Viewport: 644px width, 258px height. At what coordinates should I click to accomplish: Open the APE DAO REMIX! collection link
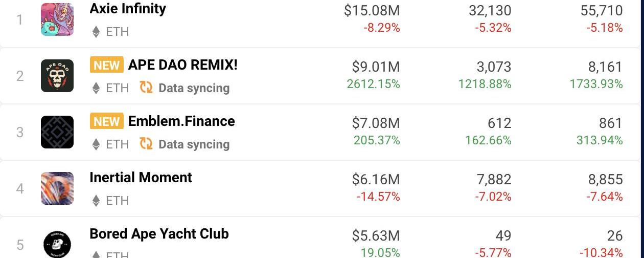coord(183,65)
